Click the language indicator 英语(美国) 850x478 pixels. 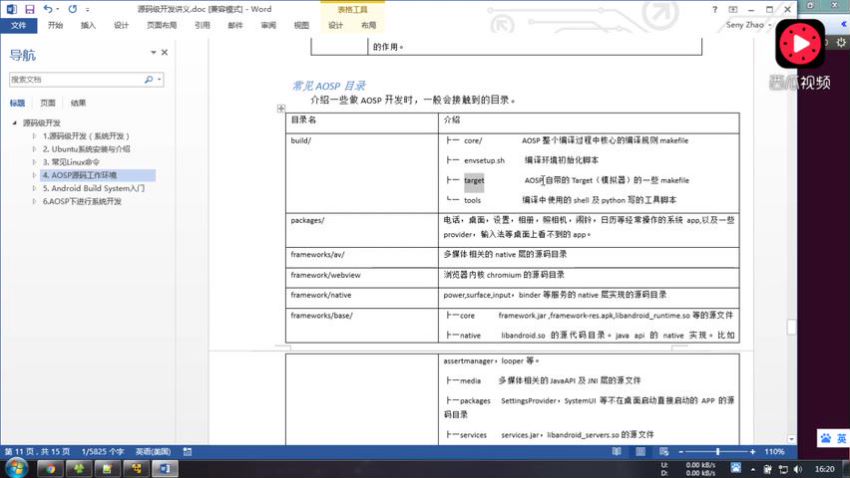[153, 451]
